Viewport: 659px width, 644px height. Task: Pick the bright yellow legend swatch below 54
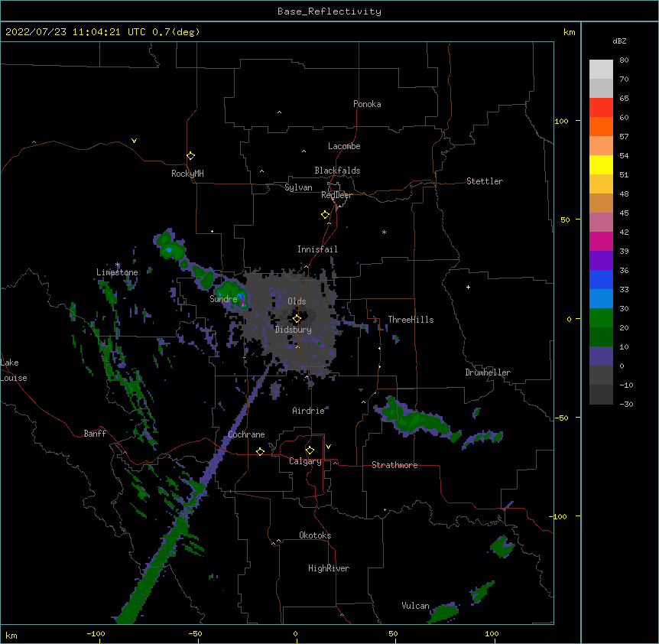tap(601, 164)
